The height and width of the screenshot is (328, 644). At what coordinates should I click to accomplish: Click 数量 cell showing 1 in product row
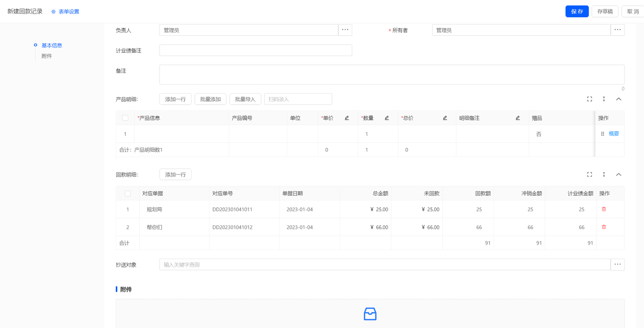(x=378, y=134)
